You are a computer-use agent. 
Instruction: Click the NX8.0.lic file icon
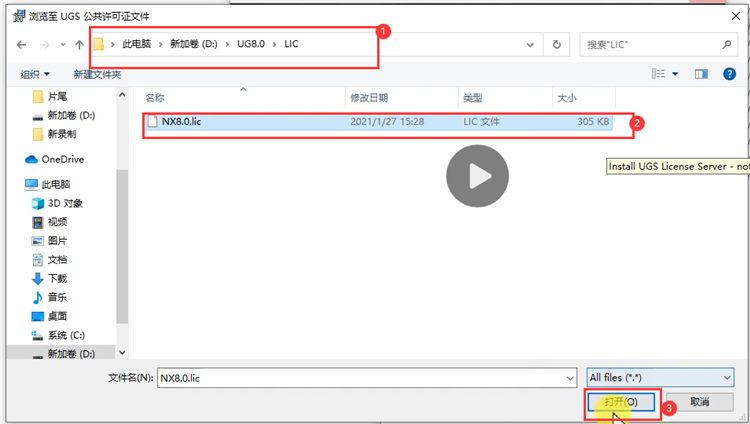point(152,122)
